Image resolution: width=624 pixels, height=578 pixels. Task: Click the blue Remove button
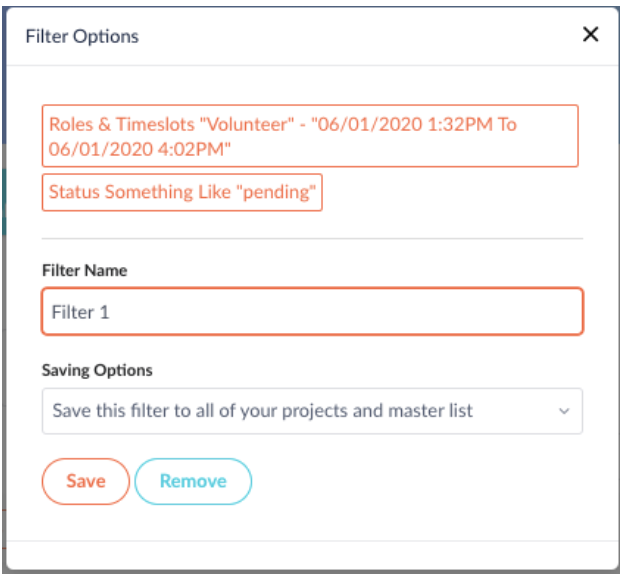pyautogui.click(x=193, y=481)
